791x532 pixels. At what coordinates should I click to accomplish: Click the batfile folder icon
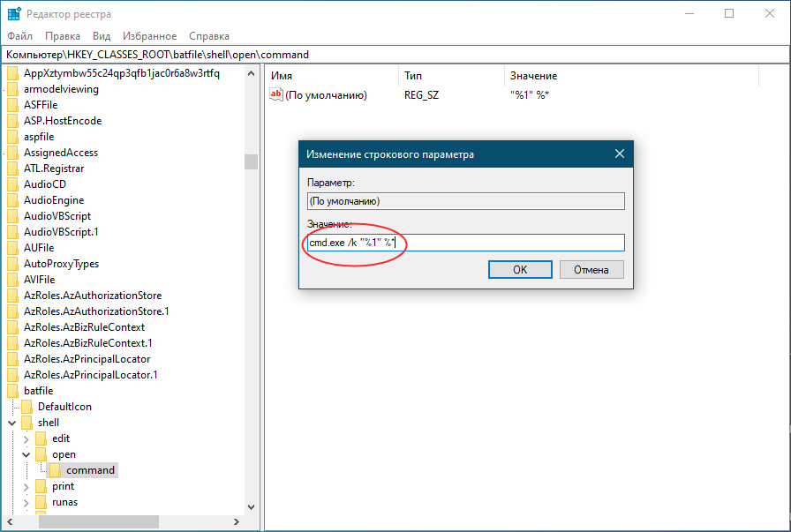pyautogui.click(x=13, y=391)
